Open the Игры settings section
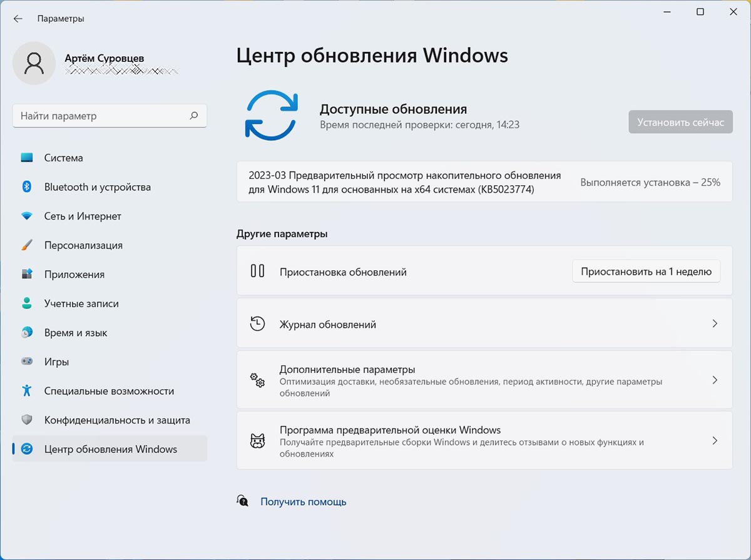 pos(110,362)
